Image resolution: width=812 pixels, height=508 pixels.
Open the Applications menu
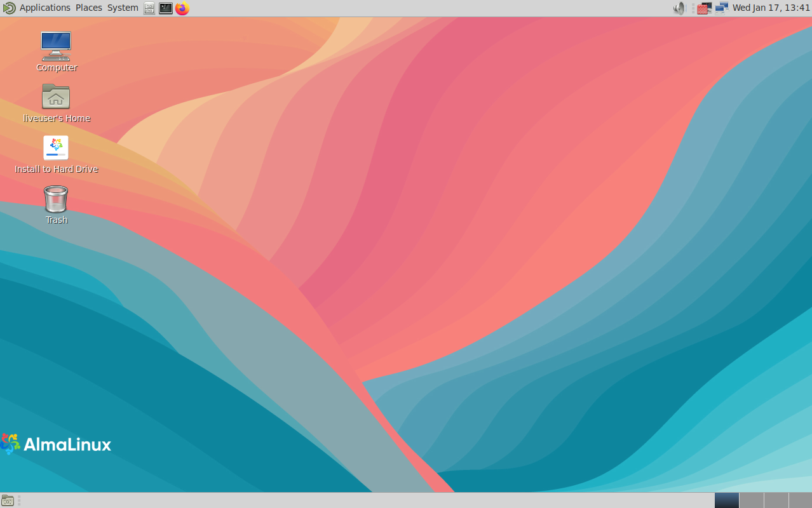click(44, 8)
